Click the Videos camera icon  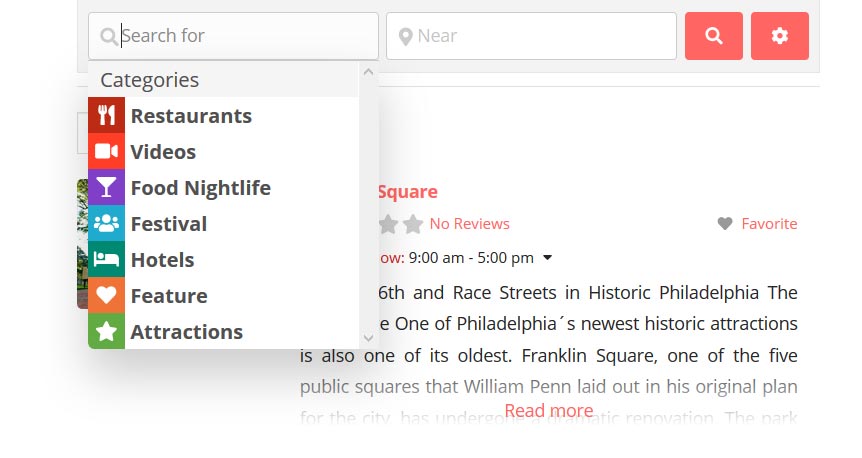coord(106,152)
